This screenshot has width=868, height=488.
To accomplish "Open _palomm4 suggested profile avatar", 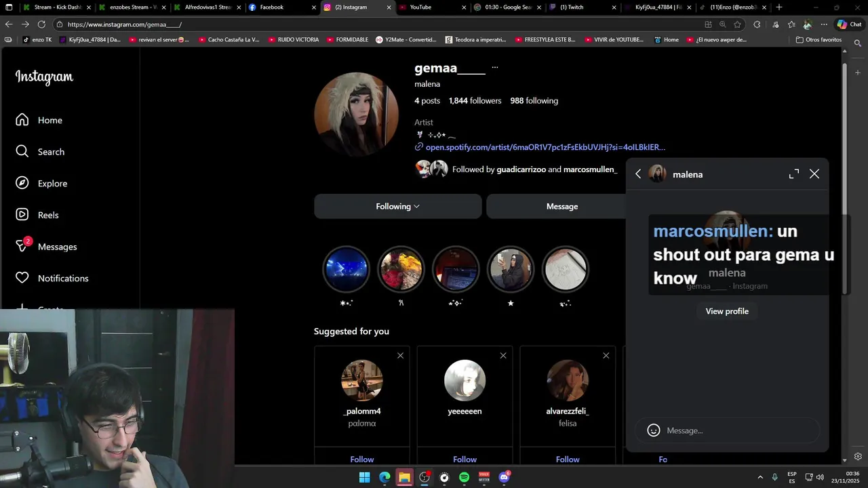I will pyautogui.click(x=362, y=380).
